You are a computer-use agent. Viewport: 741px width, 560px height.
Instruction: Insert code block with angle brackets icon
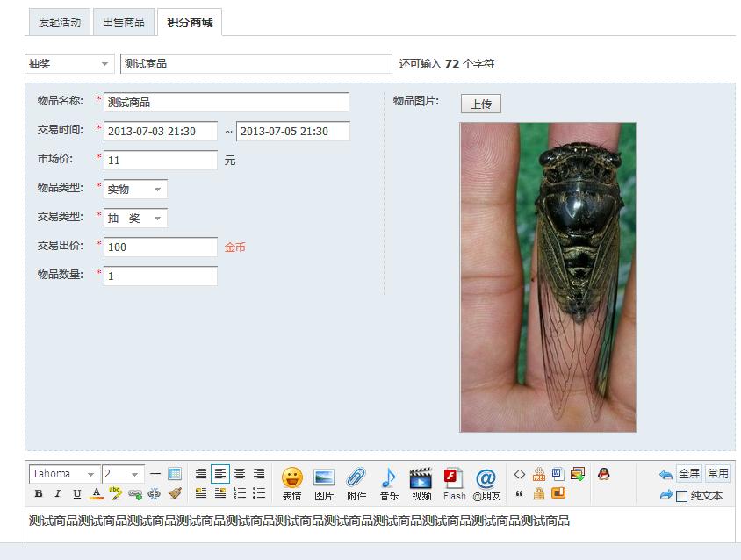click(x=520, y=474)
